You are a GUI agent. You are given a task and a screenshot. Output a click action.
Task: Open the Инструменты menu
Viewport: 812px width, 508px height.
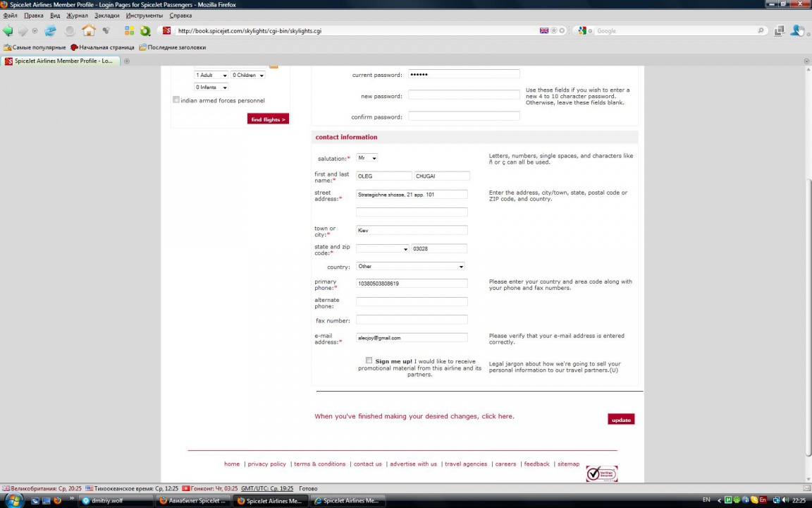(x=144, y=16)
